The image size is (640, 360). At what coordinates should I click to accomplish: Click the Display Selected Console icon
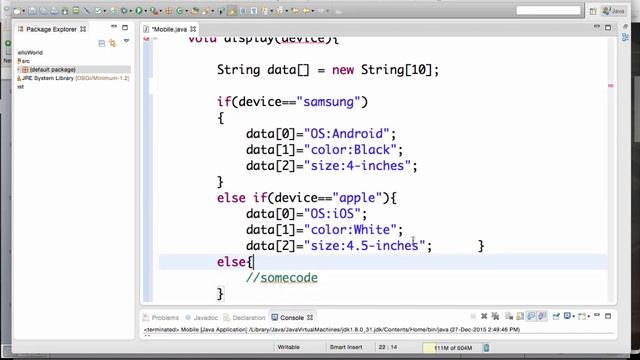click(567, 316)
